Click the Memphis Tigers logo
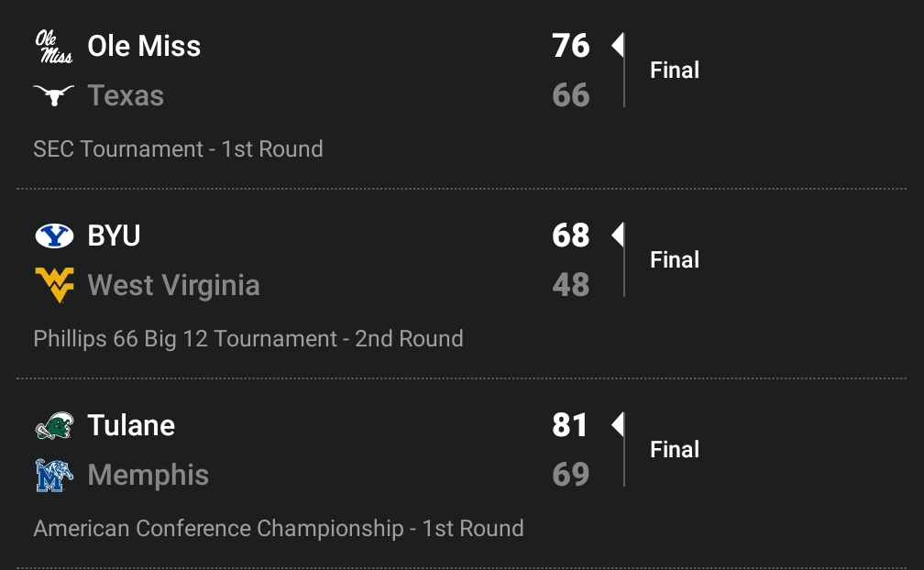 pyautogui.click(x=53, y=475)
